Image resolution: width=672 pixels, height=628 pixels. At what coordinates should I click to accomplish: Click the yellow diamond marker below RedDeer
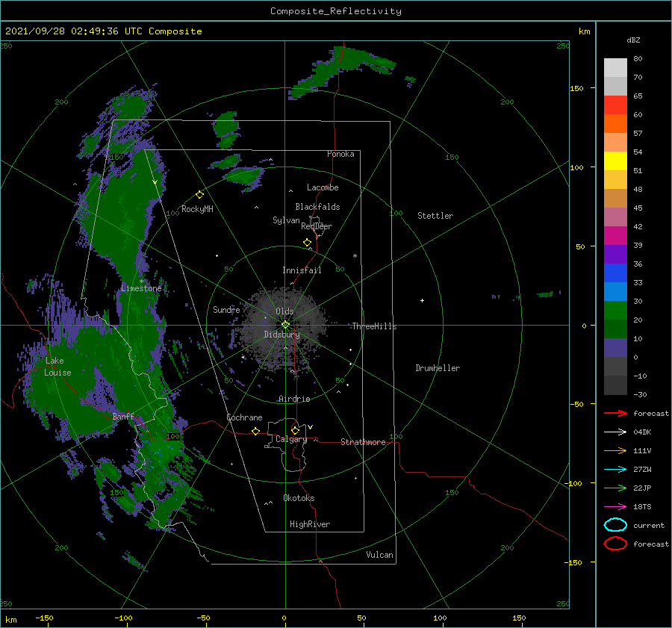[308, 243]
